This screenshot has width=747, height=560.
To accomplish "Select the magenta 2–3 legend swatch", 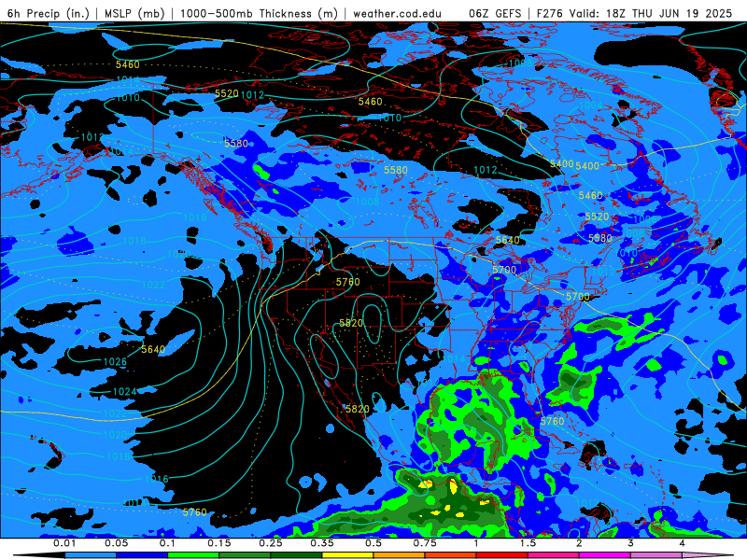I will tap(605, 555).
